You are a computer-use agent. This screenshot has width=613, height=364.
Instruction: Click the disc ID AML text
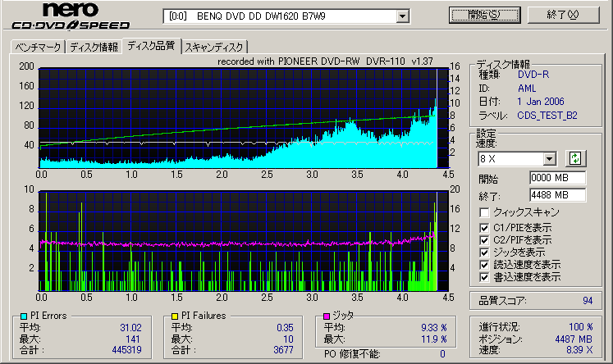tap(527, 89)
